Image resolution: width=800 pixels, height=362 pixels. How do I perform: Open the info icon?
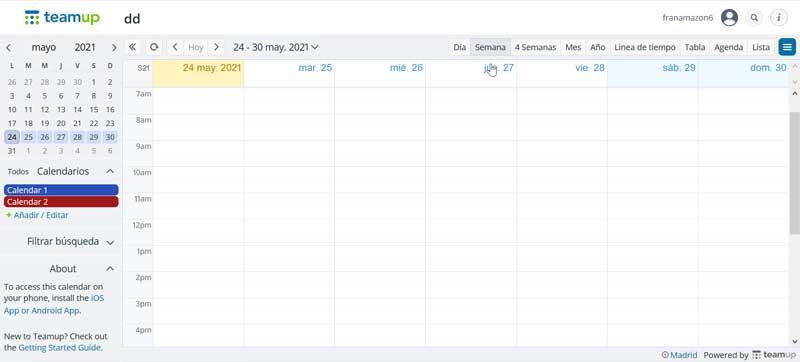779,18
